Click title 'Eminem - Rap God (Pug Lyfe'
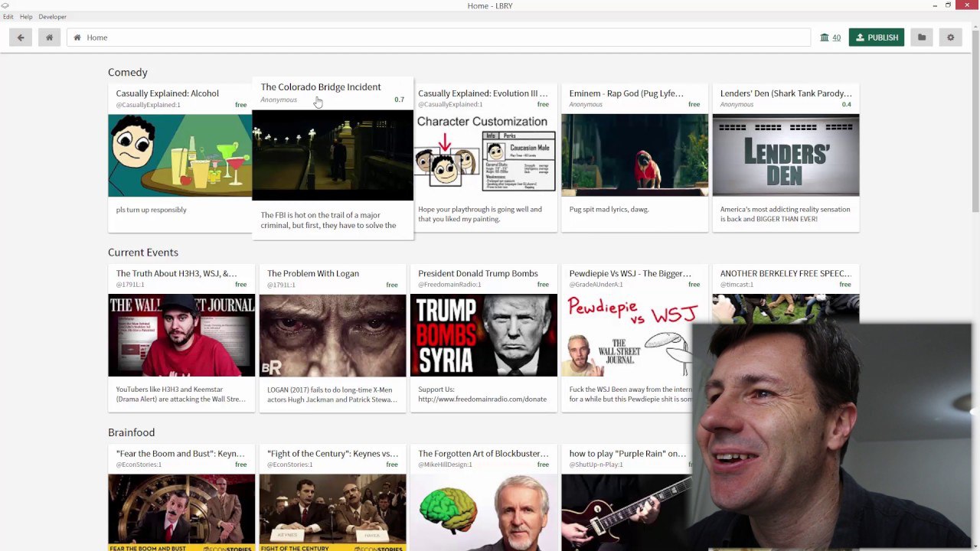 click(x=626, y=93)
